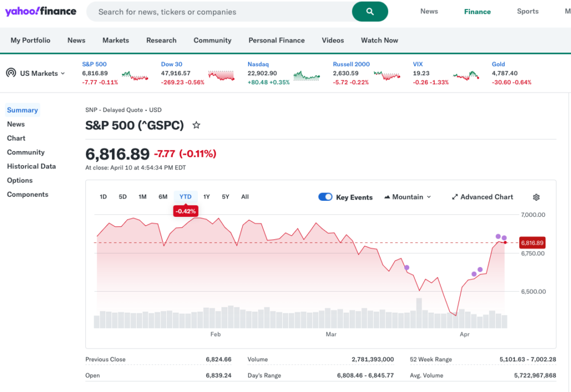Screen dimensions: 571x392
Task: Click the Yahoo Finance logo
Action: pos(41,11)
